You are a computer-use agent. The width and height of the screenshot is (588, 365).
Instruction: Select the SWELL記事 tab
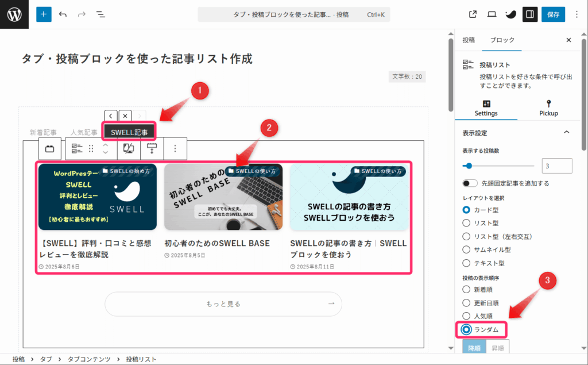pyautogui.click(x=129, y=133)
